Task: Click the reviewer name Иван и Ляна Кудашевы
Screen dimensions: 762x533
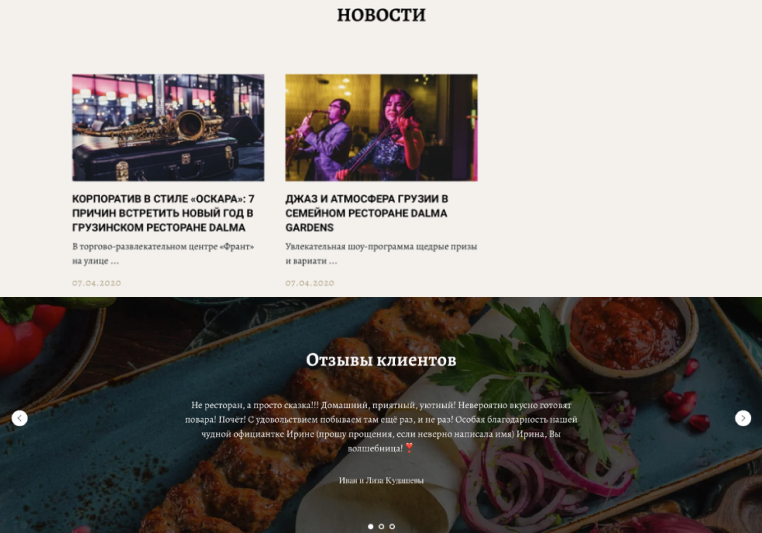Action: [x=381, y=481]
